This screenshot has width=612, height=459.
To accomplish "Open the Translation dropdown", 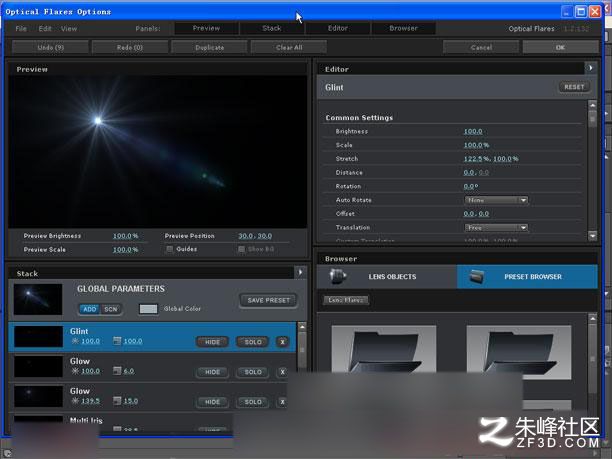I will tap(496, 227).
